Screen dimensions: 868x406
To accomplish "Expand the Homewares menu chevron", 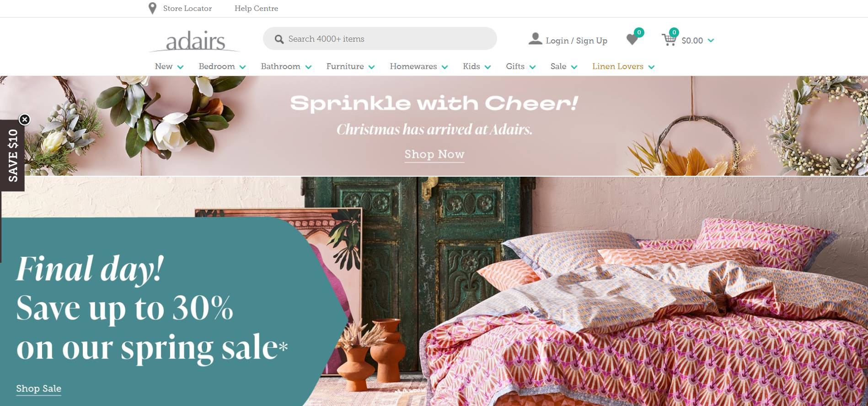I will pos(445,67).
